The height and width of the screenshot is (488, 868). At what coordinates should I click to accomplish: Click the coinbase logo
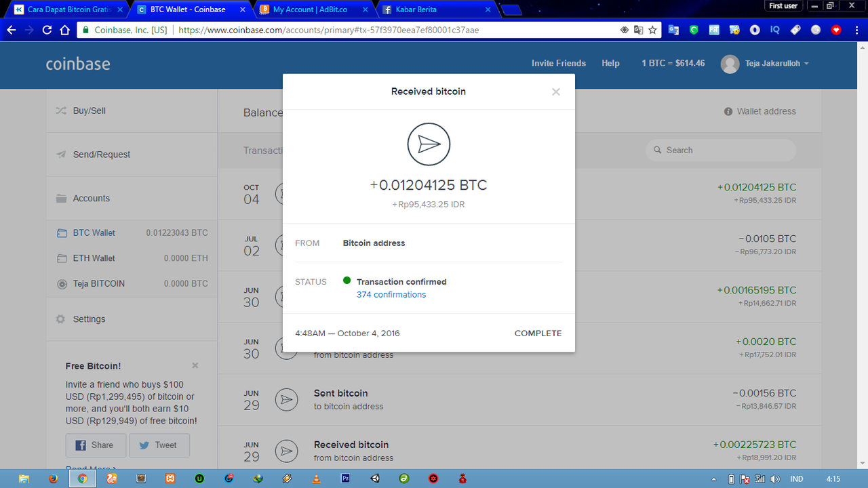point(78,64)
